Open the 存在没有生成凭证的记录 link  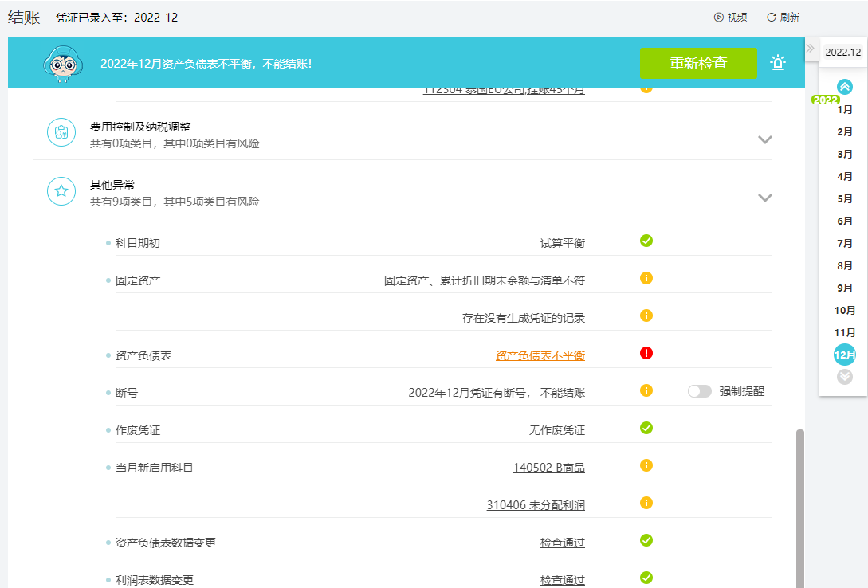(523, 318)
